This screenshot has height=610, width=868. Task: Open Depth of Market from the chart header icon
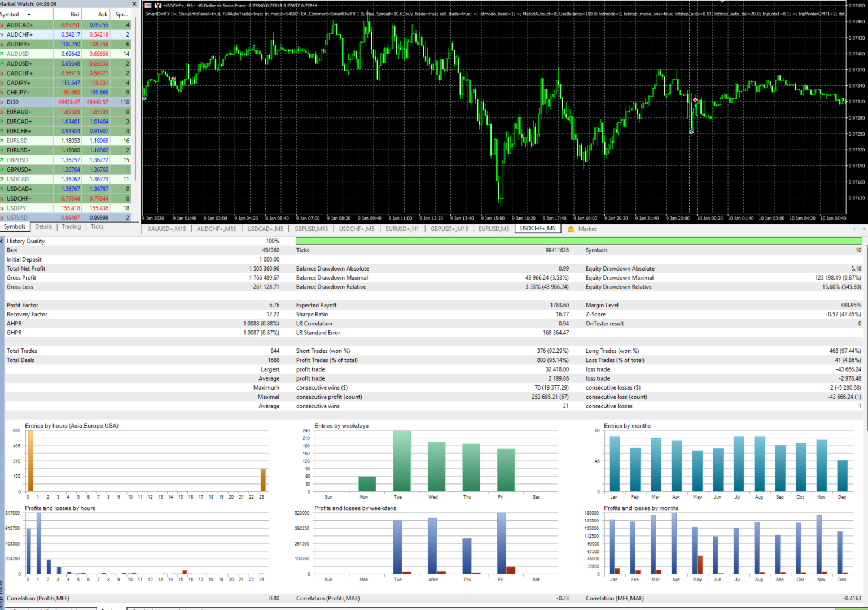pos(148,5)
